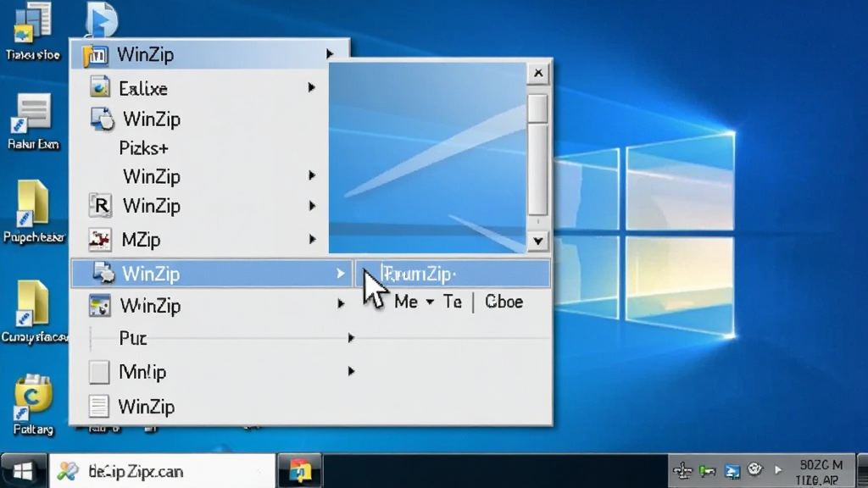Open the Rakur Exm desktop shortcut
The height and width of the screenshot is (488, 868).
[x=33, y=122]
